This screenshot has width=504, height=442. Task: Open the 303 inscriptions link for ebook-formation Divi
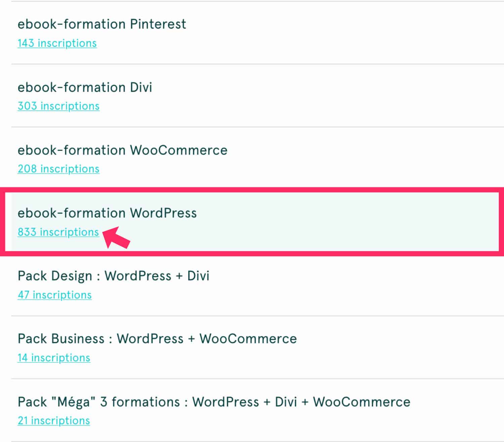click(58, 106)
